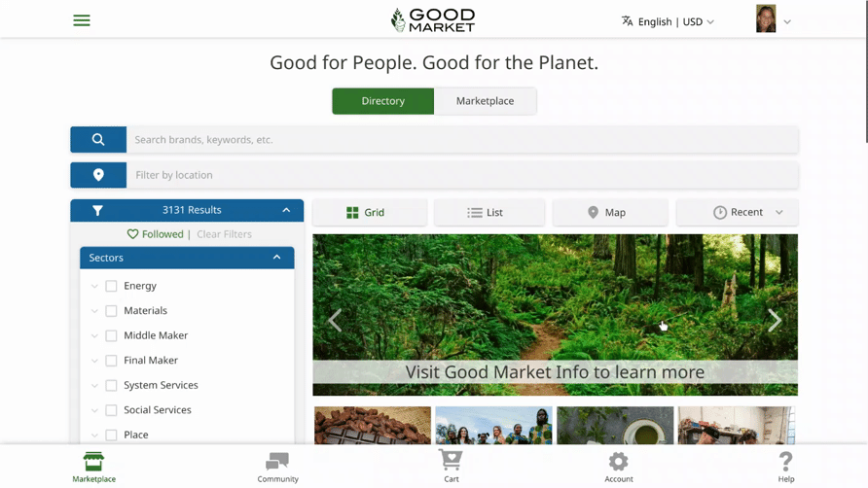The image size is (868, 488).
Task: Enable the Social Services checkbox
Action: point(111,410)
